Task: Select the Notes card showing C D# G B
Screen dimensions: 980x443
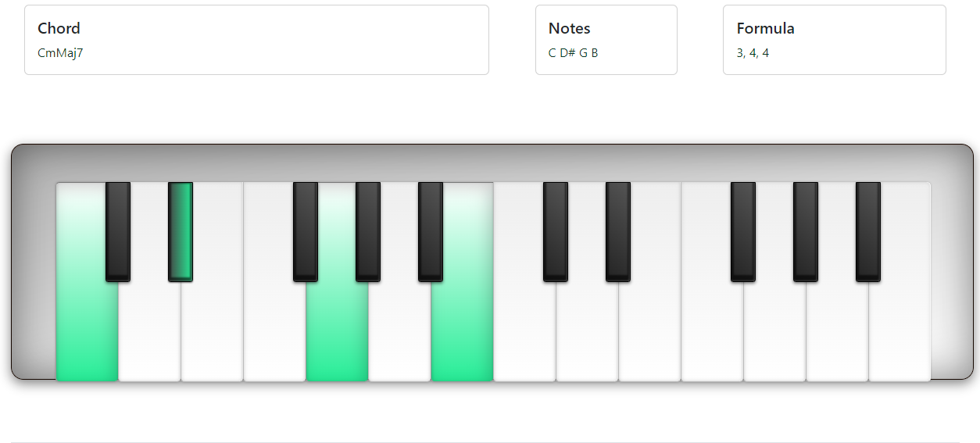Action: (606, 40)
